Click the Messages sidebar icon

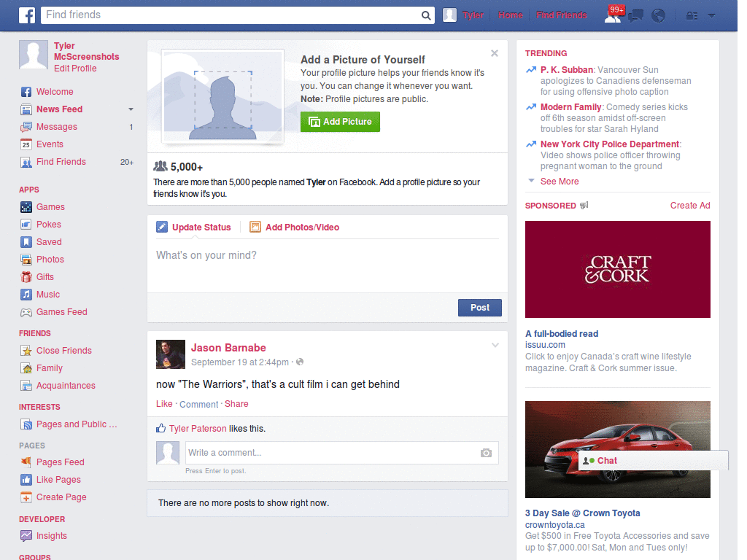[26, 127]
